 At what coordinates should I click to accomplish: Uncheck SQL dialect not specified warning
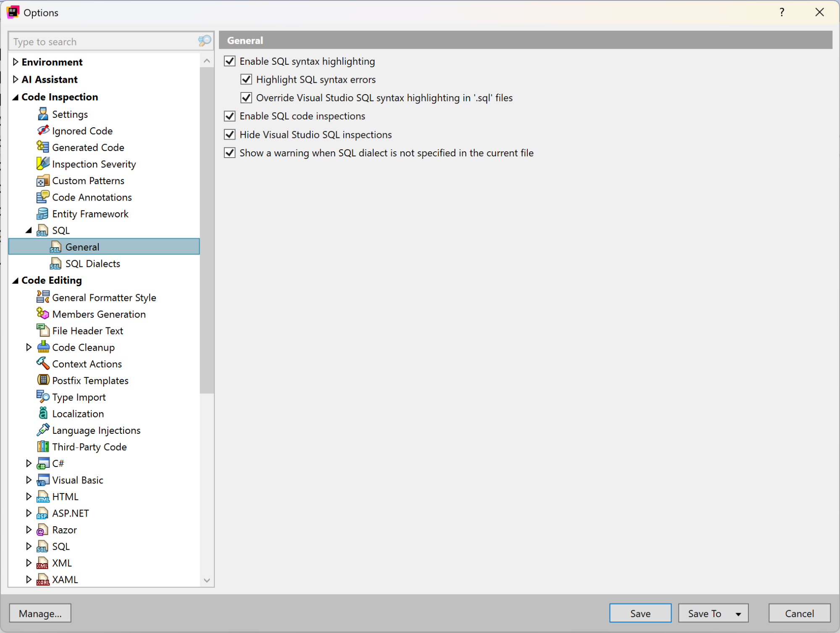point(230,153)
